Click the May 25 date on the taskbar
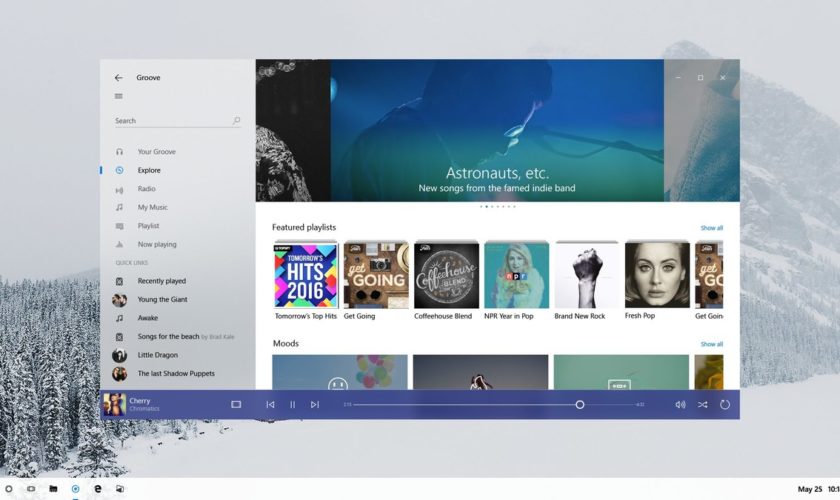Viewport: 840px width, 500px height. pos(809,489)
